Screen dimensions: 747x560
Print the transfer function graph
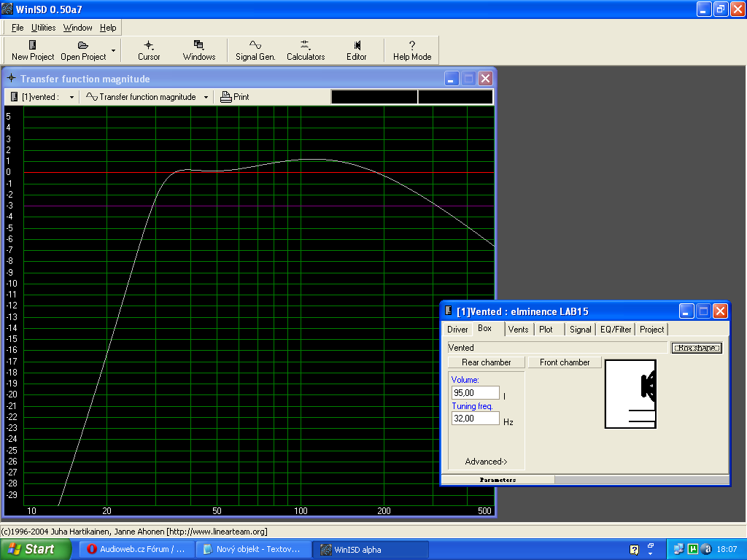235,97
